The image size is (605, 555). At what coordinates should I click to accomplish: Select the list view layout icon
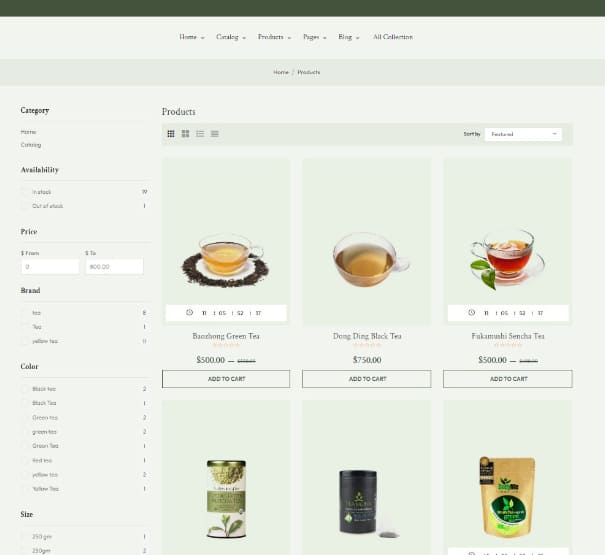point(200,133)
